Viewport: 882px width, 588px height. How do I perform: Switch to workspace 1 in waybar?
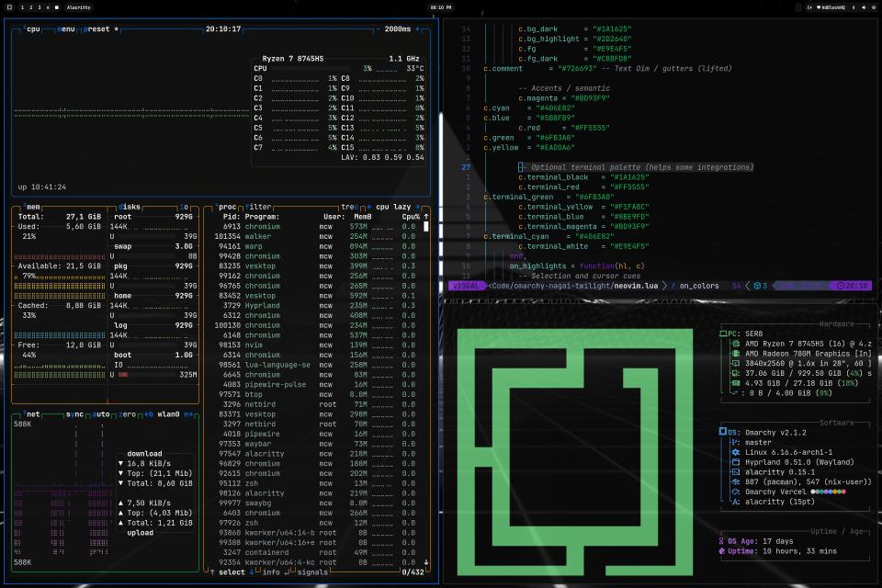click(22, 7)
